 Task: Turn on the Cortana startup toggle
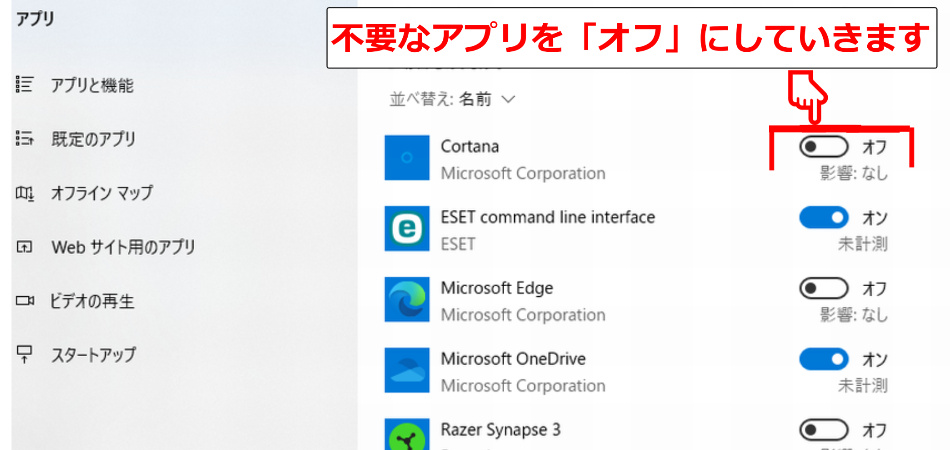point(823,147)
